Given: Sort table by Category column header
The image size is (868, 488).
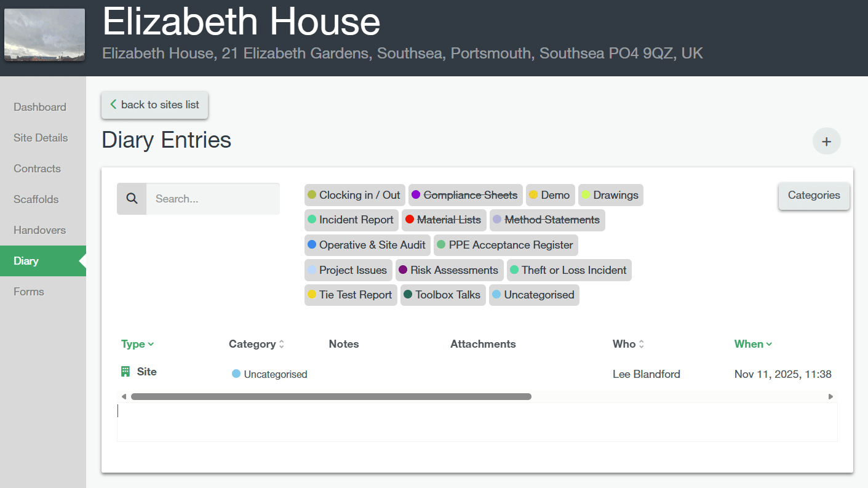Looking at the screenshot, I should tap(256, 344).
